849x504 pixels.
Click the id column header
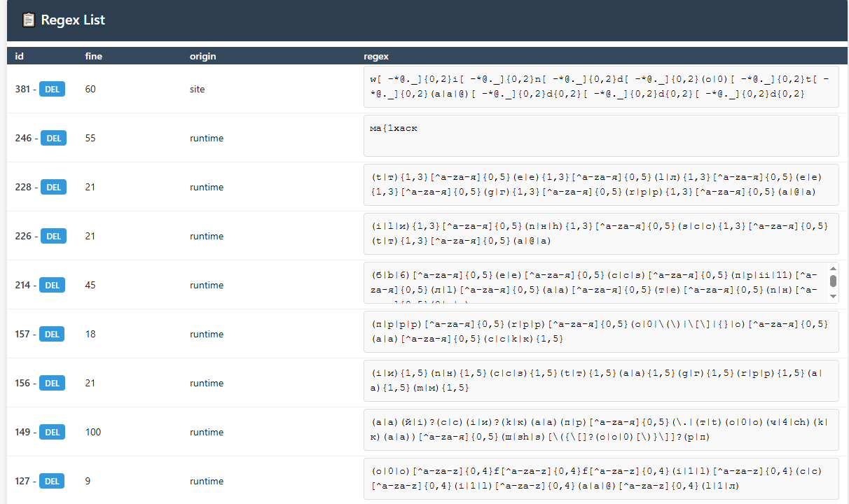19,56
